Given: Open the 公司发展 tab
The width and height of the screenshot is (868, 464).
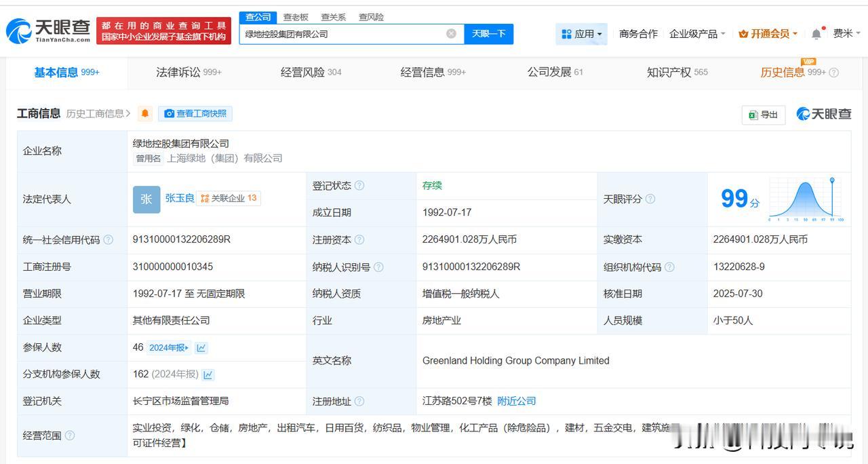Looking at the screenshot, I should click(555, 73).
